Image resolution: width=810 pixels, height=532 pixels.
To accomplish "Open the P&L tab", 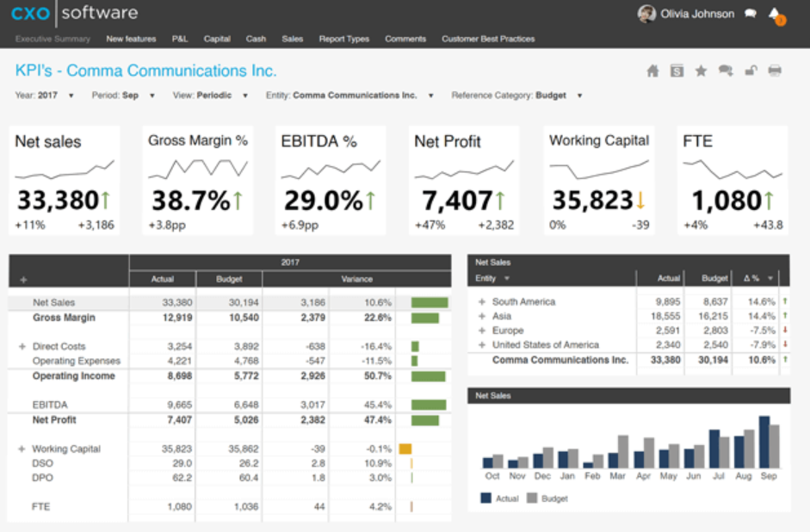I will tap(180, 39).
